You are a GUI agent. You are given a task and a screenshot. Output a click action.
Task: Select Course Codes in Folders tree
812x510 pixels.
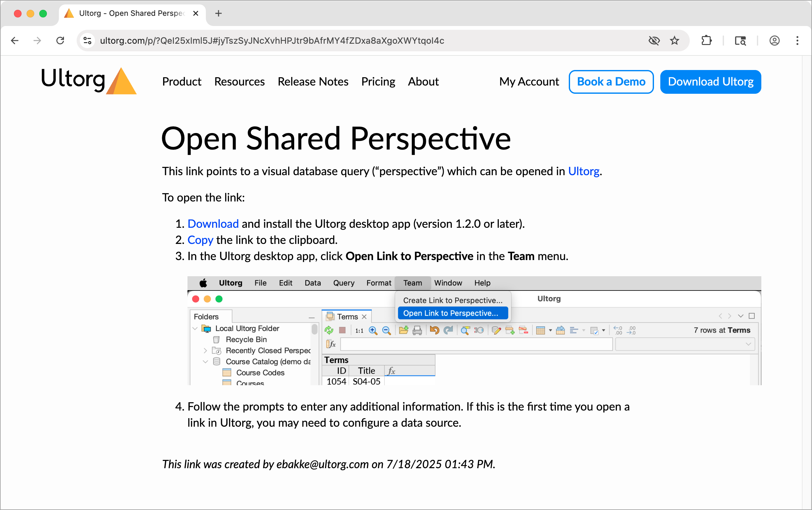260,373
